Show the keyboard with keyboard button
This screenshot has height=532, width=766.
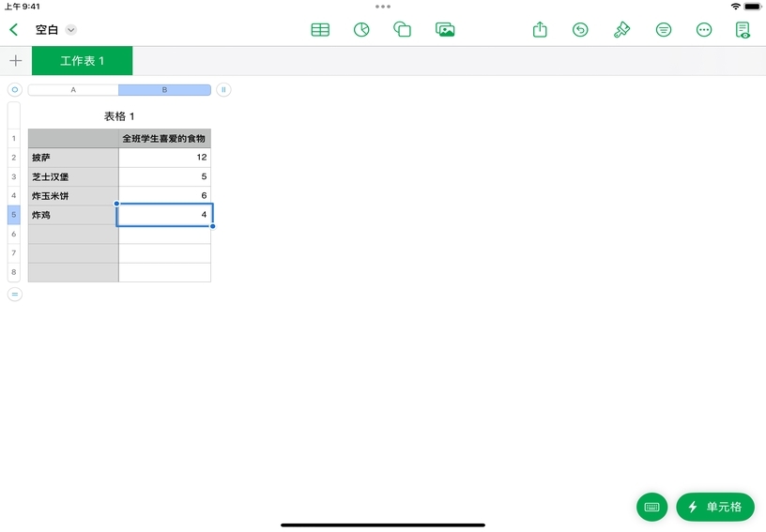pyautogui.click(x=651, y=507)
